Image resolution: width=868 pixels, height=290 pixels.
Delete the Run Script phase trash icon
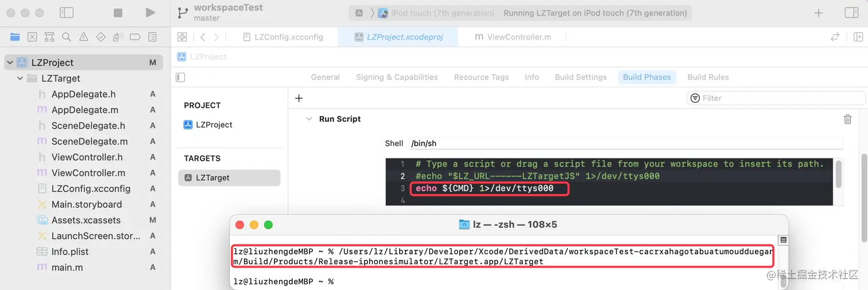pos(847,119)
